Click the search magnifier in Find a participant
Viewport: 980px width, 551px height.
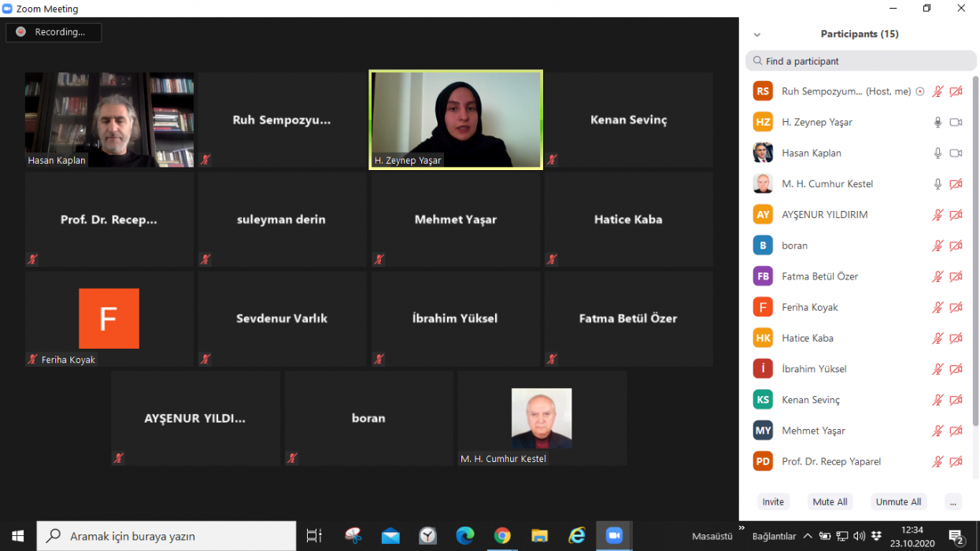[757, 61]
